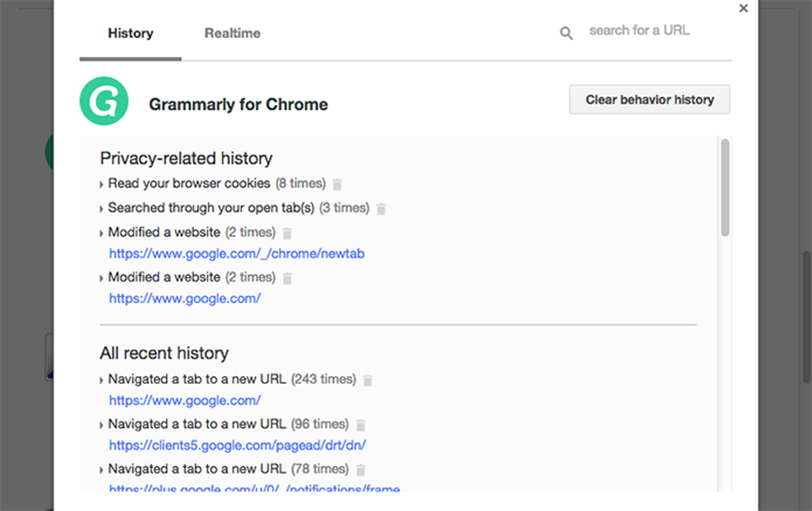
Task: Delete 'Searched through your open tab(s)' entry
Action: click(381, 210)
